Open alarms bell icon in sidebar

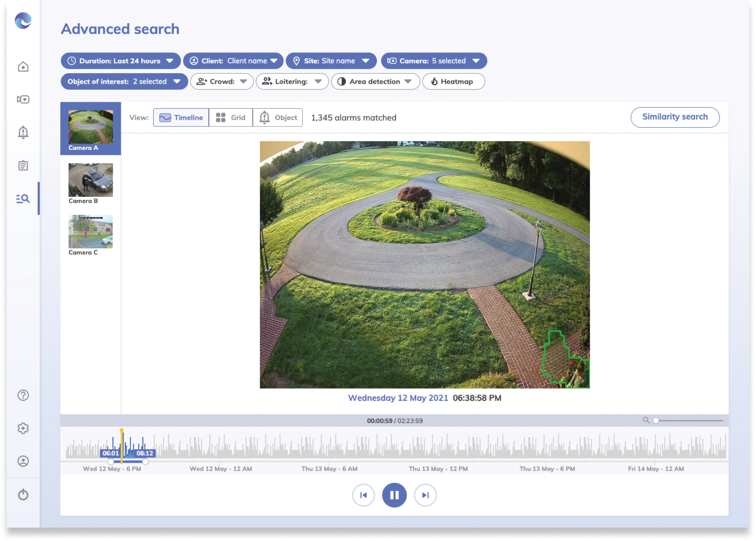point(23,132)
